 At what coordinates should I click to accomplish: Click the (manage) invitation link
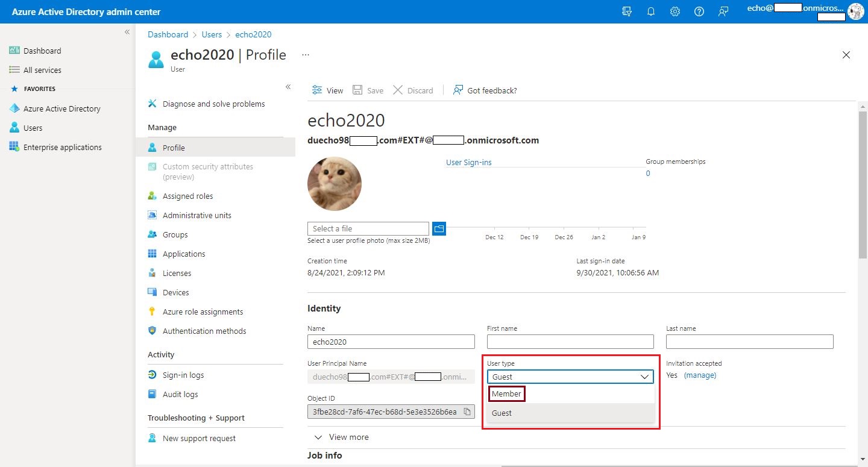(x=700, y=375)
